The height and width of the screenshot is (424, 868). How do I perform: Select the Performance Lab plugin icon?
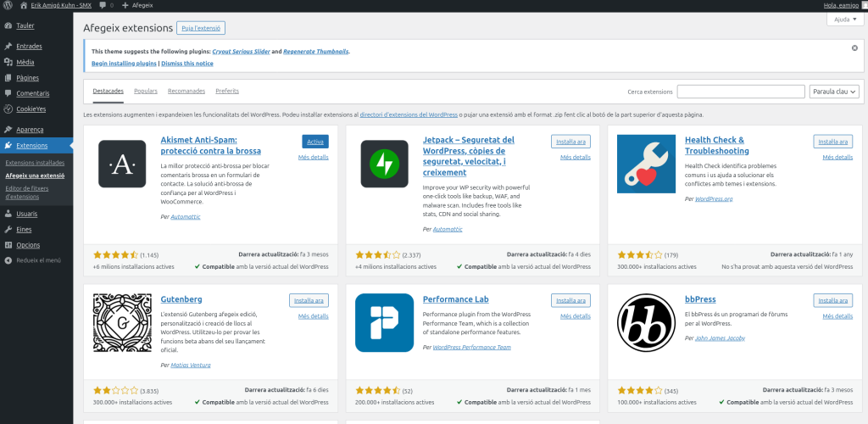(x=385, y=322)
